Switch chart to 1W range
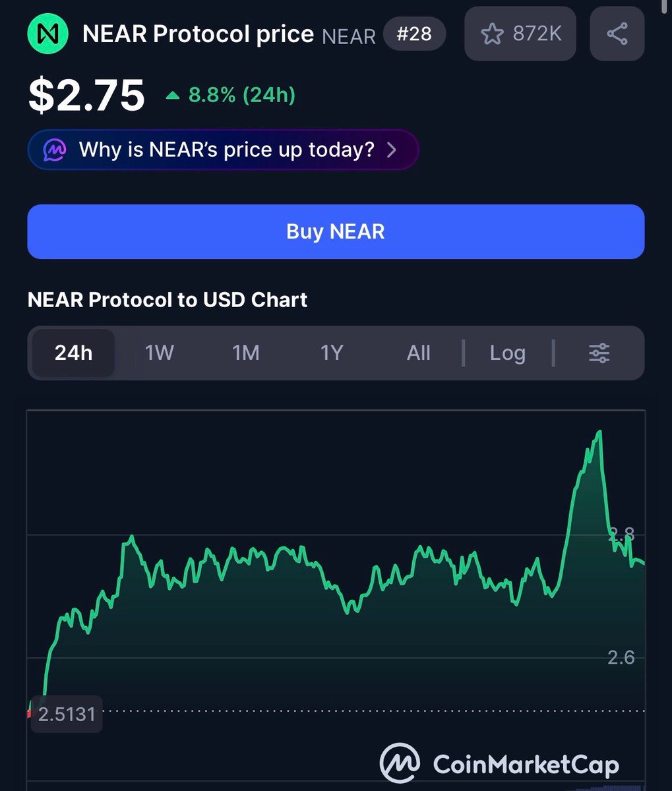 coord(160,353)
